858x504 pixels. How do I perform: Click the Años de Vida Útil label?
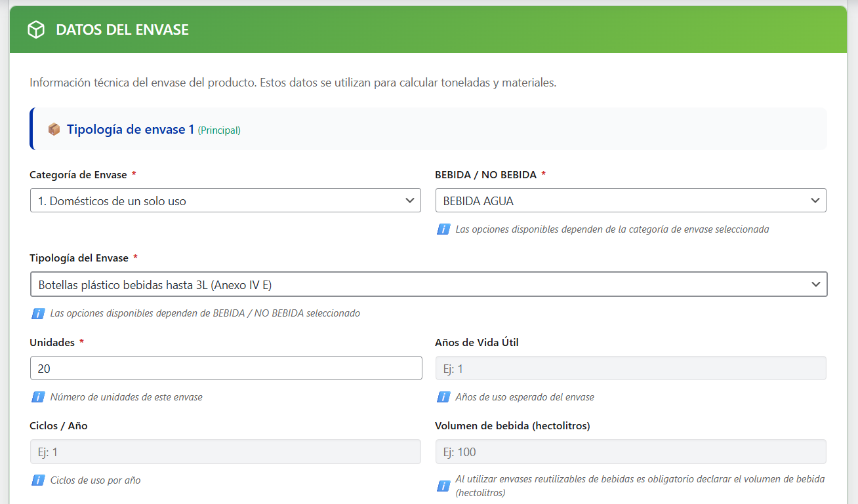[x=477, y=342]
